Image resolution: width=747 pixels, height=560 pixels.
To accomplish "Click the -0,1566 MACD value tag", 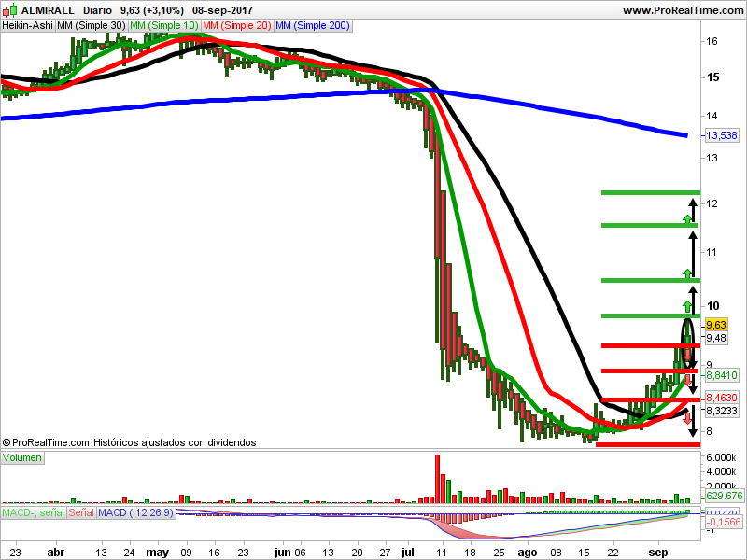I will (723, 522).
